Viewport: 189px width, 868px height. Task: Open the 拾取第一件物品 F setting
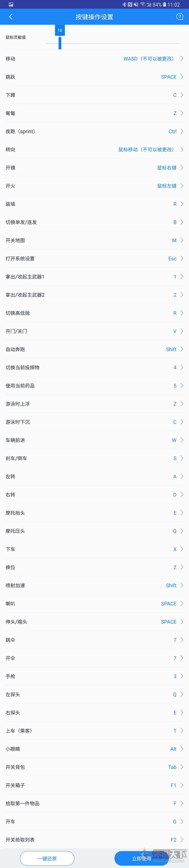click(94, 804)
